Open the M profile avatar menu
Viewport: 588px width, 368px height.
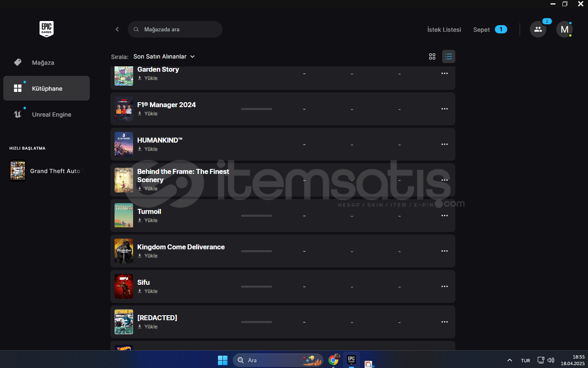click(565, 29)
